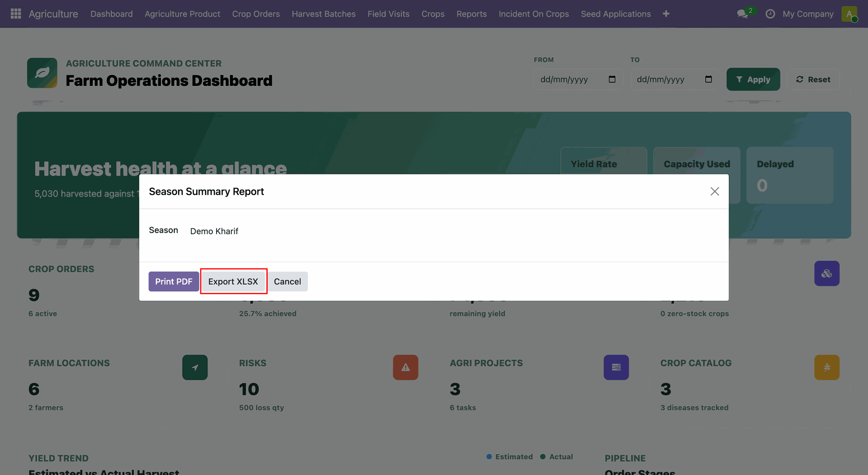Focus the TO date input field
Screen dimensions: 868x475
(x=674, y=80)
